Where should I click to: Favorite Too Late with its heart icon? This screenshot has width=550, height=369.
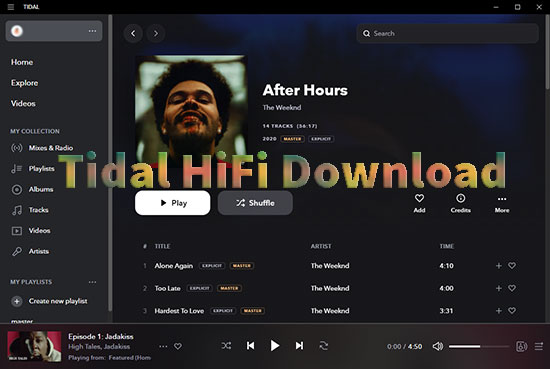(512, 288)
